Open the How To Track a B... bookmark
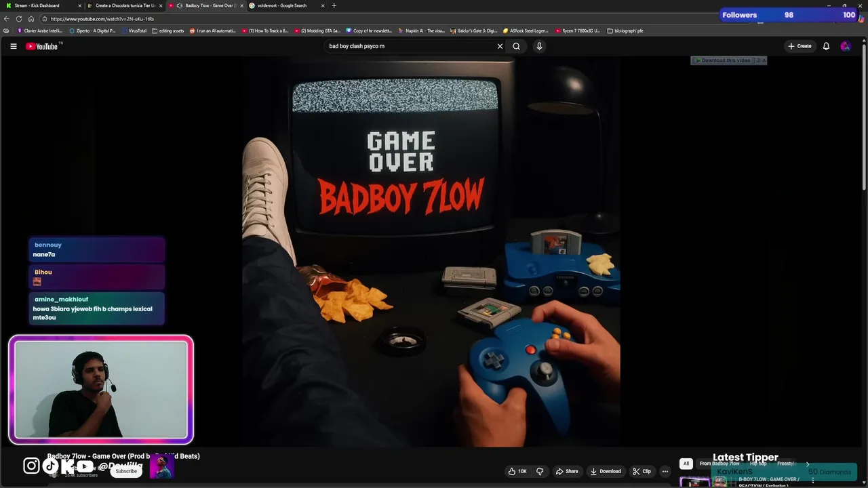This screenshot has width=868, height=488. pyautogui.click(x=265, y=30)
